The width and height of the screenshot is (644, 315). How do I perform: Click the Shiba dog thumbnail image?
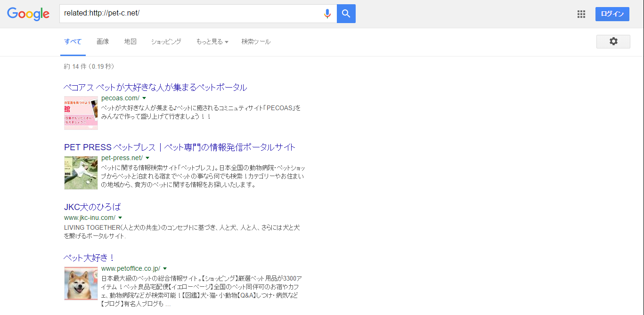click(81, 283)
